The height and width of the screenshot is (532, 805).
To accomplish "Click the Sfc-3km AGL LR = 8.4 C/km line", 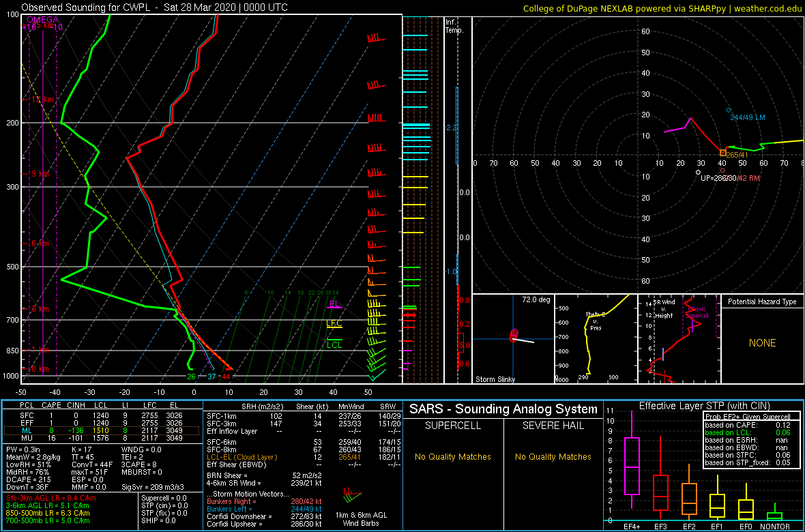I will (x=51, y=498).
